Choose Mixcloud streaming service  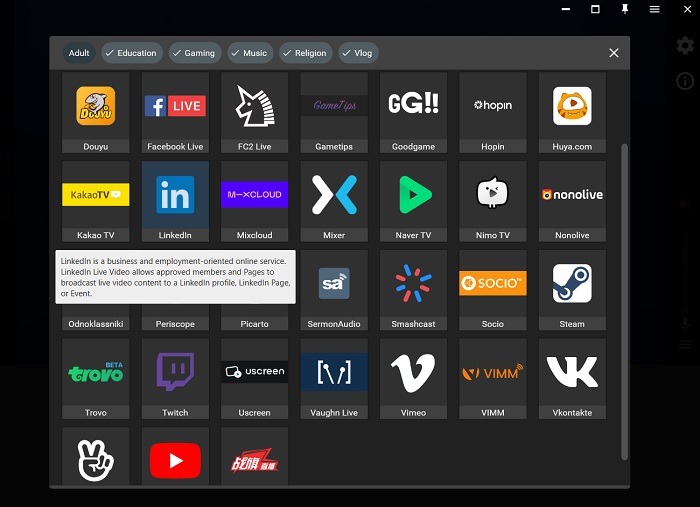pos(254,201)
